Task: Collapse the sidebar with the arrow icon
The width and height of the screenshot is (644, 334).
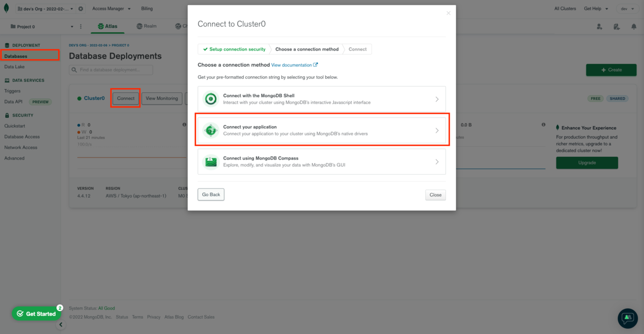Action: (x=61, y=325)
